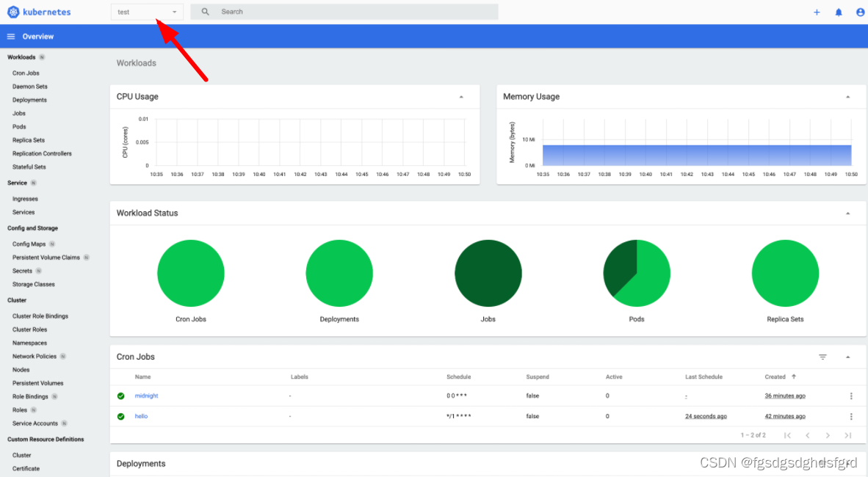Open the notifications bell icon

tap(839, 12)
